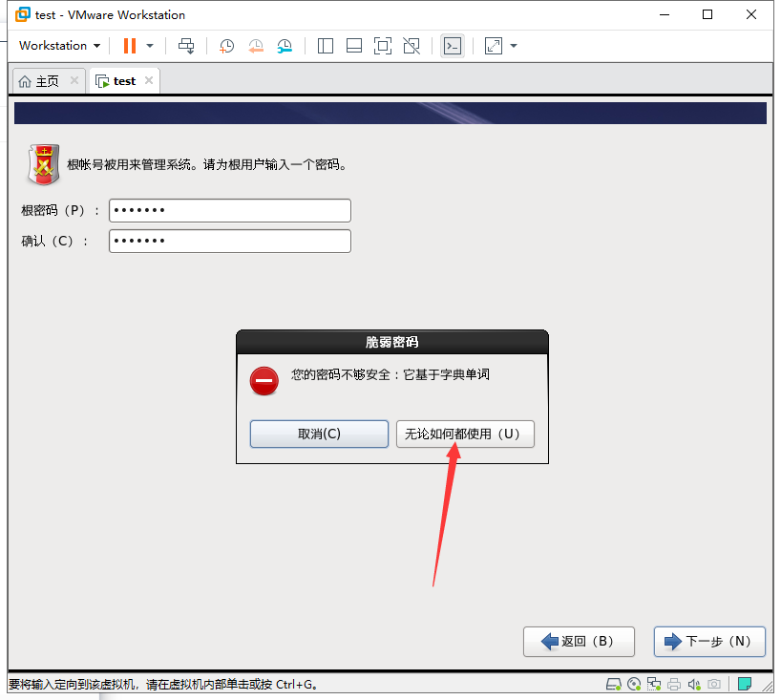Screen dimensions: 781x700
Task: Enter full screen mode
Action: tap(383, 45)
